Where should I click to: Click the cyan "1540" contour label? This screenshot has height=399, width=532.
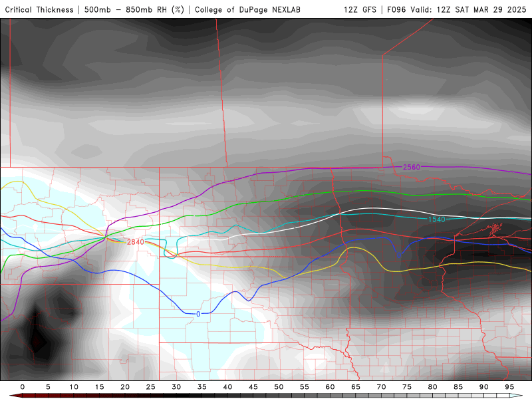(x=437, y=219)
